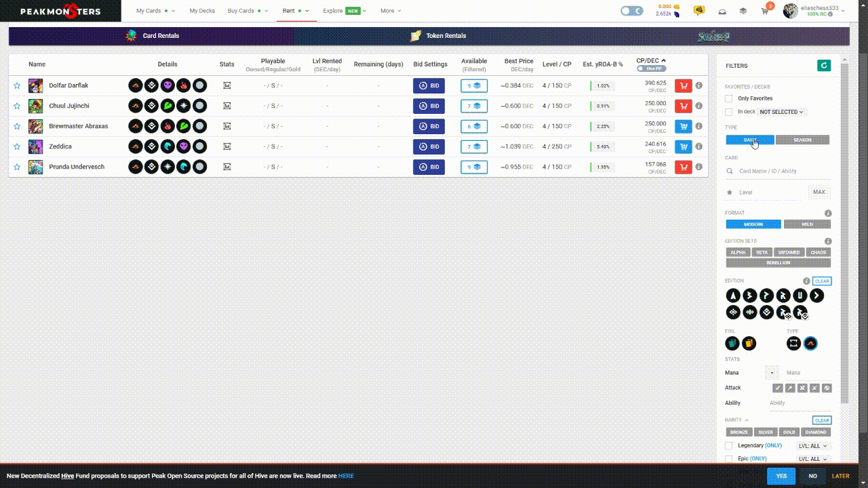868x488 pixels.
Task: Follow the HERE link in the banner
Action: [346, 476]
